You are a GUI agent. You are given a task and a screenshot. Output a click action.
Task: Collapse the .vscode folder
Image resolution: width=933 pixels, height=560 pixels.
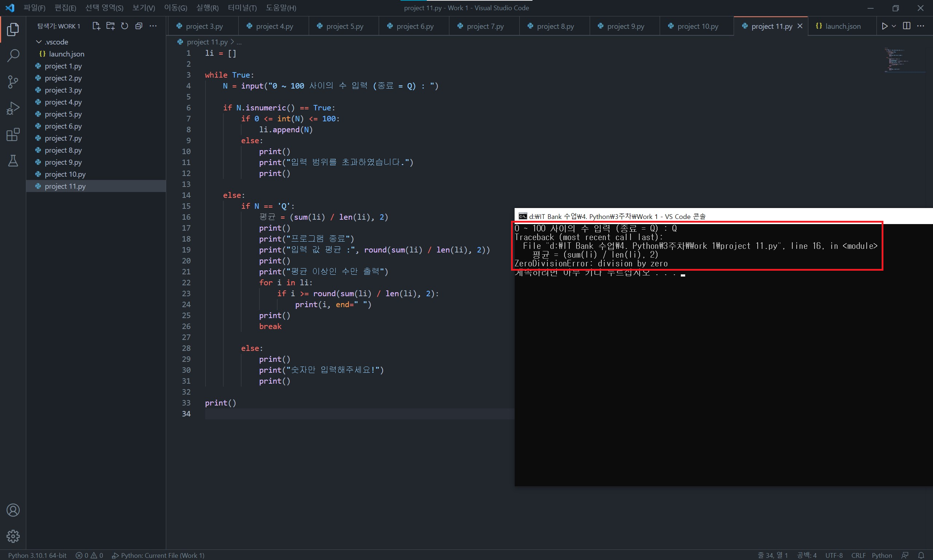pyautogui.click(x=39, y=42)
